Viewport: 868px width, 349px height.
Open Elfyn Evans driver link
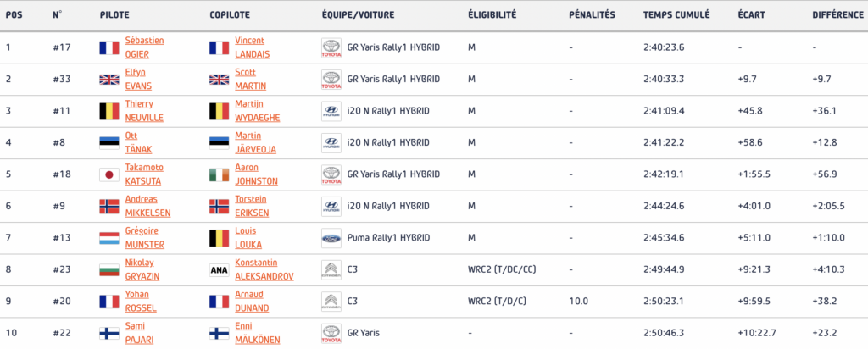pyautogui.click(x=138, y=79)
